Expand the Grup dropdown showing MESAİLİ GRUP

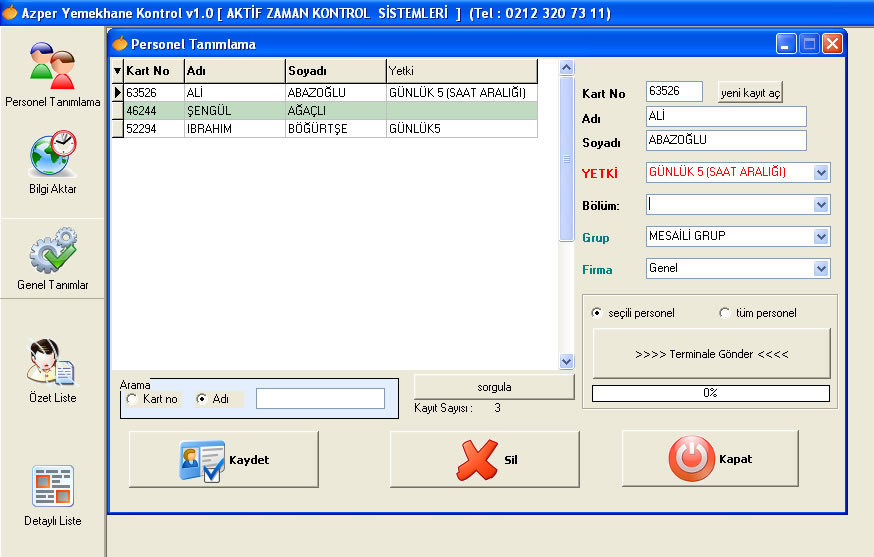click(x=821, y=237)
